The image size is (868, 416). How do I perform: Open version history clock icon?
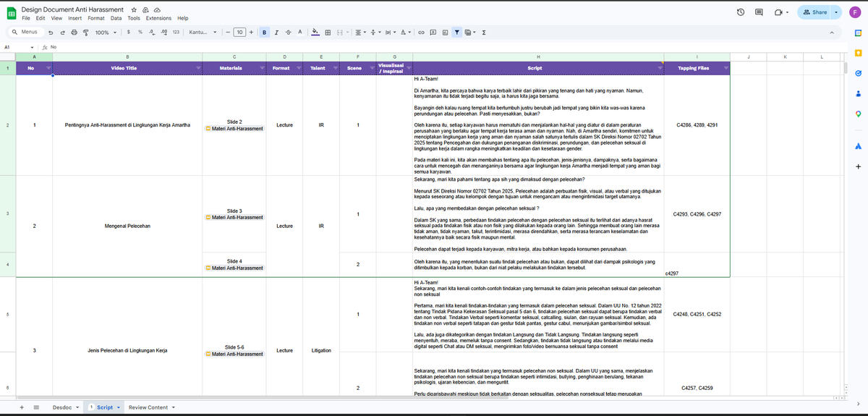click(741, 12)
